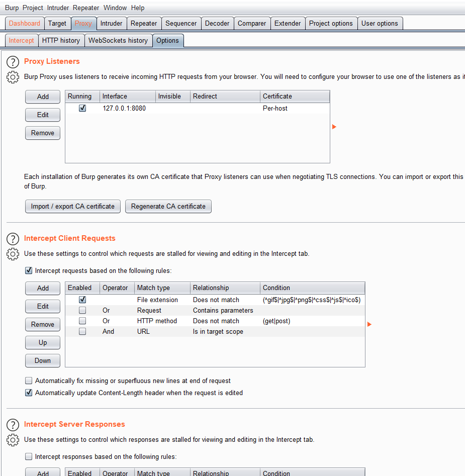Open gear options for Intercept Client Requests

click(13, 254)
